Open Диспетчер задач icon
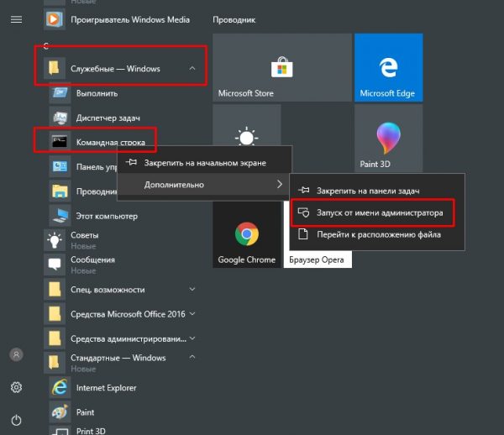 60,118
